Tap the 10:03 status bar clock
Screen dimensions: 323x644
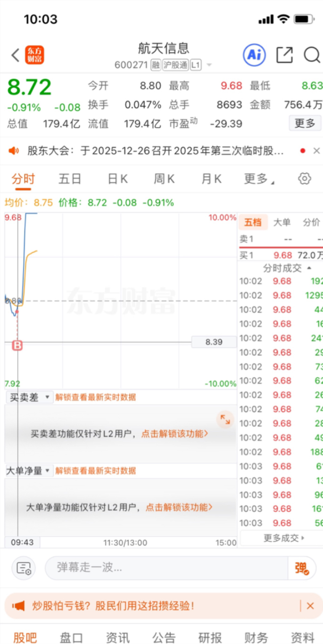click(40, 19)
